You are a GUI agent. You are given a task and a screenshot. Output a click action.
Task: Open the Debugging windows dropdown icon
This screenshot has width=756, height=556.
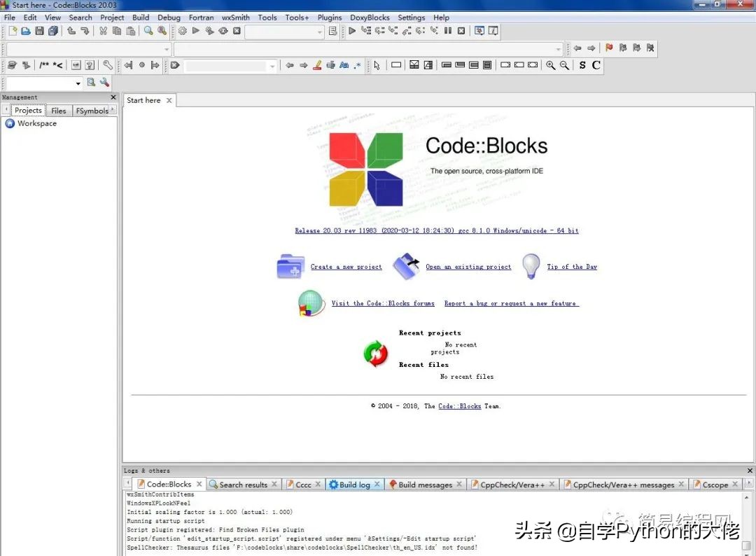479,31
